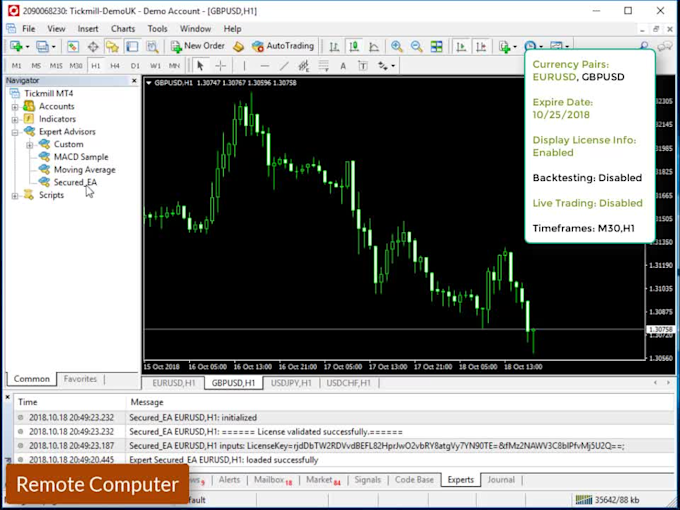Select the W1 timeframe
680x510 pixels.
click(x=155, y=66)
